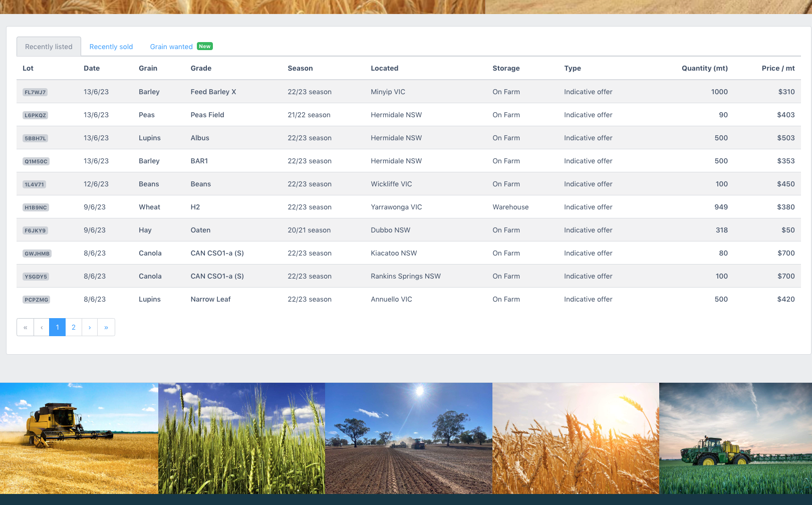Click the Quantity (mt) column header

coord(704,68)
